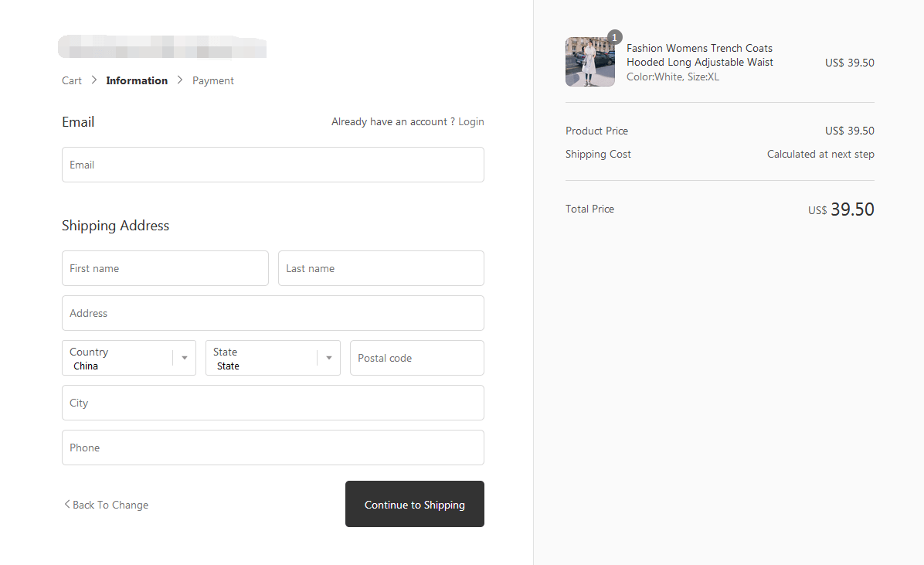Click the Address input field
The image size is (924, 565).
click(273, 313)
